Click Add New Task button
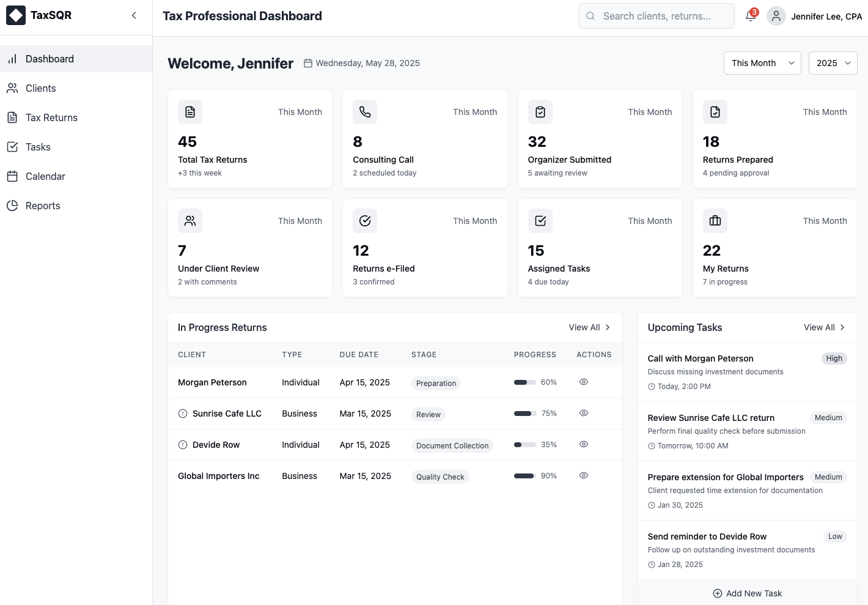Image resolution: width=868 pixels, height=605 pixels. click(x=747, y=593)
